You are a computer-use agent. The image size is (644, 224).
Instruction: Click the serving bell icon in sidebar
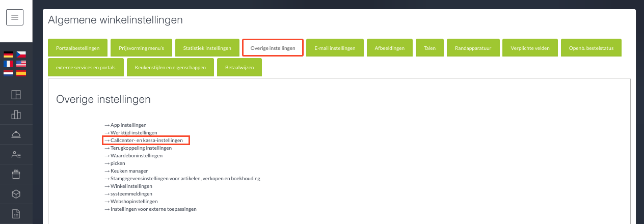tap(16, 134)
